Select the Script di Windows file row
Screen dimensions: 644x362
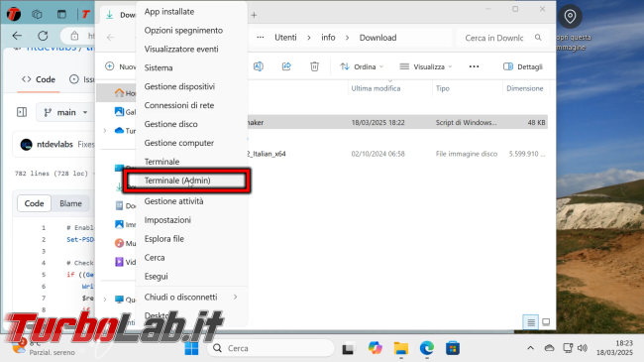click(x=397, y=123)
